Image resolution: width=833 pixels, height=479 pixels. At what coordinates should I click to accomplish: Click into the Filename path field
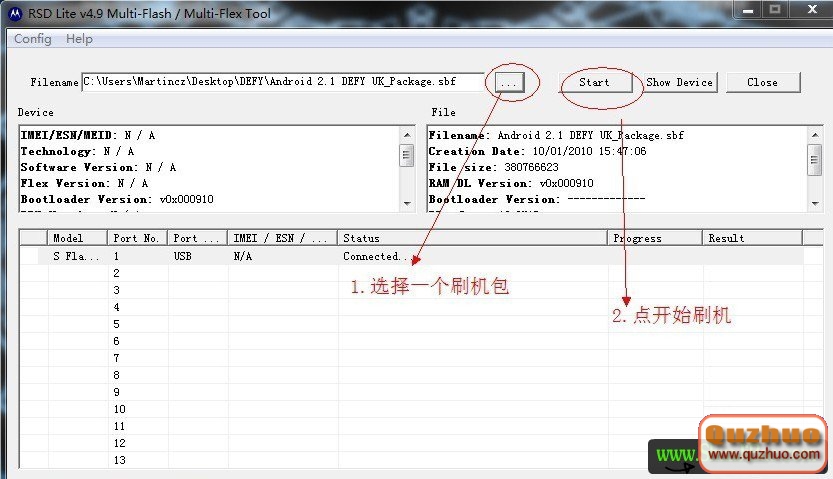[x=283, y=82]
